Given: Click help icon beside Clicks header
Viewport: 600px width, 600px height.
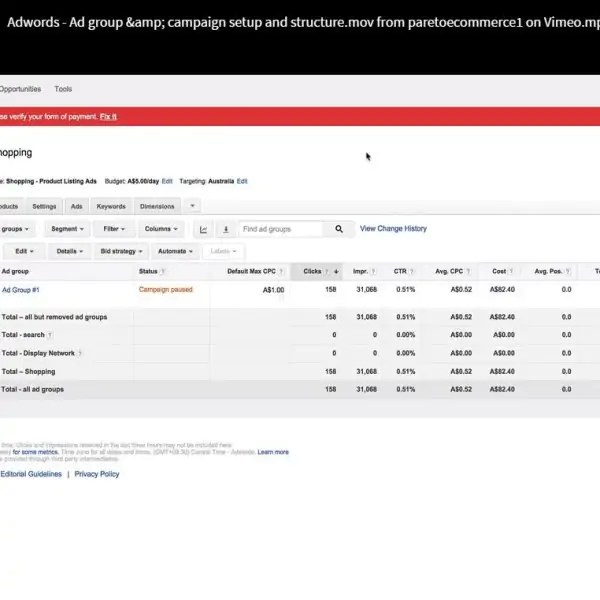Looking at the screenshot, I should (327, 271).
